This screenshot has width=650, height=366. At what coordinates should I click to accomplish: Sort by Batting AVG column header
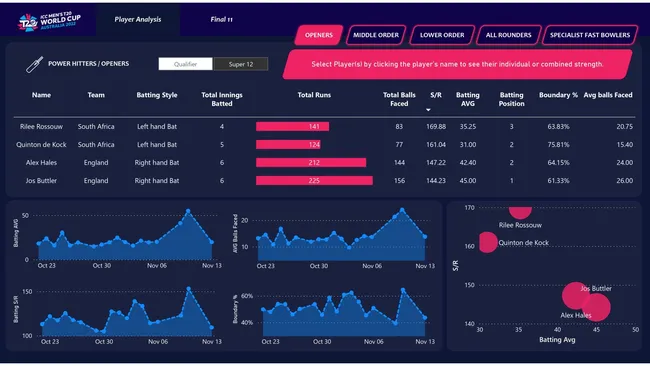tap(468, 99)
